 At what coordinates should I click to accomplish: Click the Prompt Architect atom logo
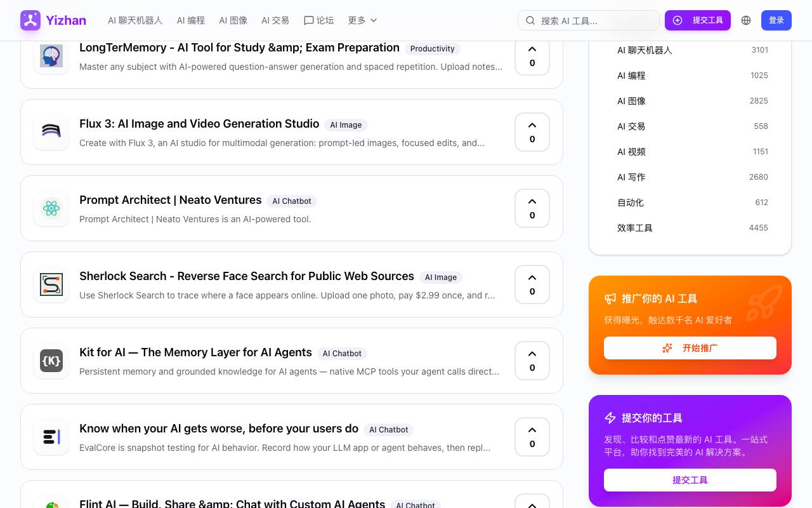(51, 208)
